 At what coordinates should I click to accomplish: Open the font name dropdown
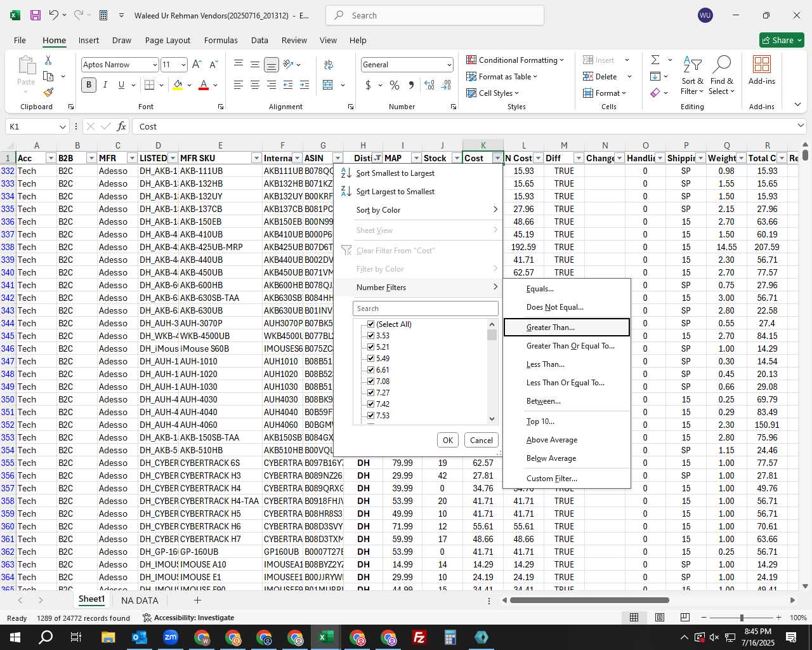[x=154, y=65]
